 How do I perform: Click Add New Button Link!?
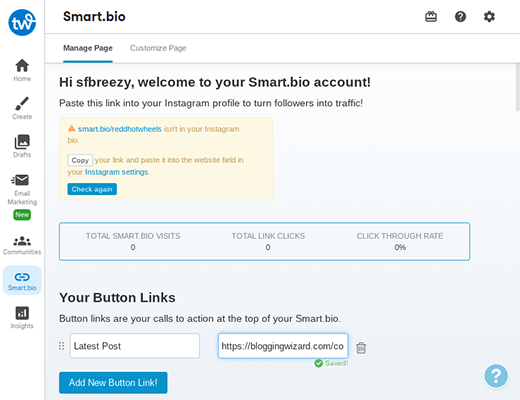click(113, 383)
